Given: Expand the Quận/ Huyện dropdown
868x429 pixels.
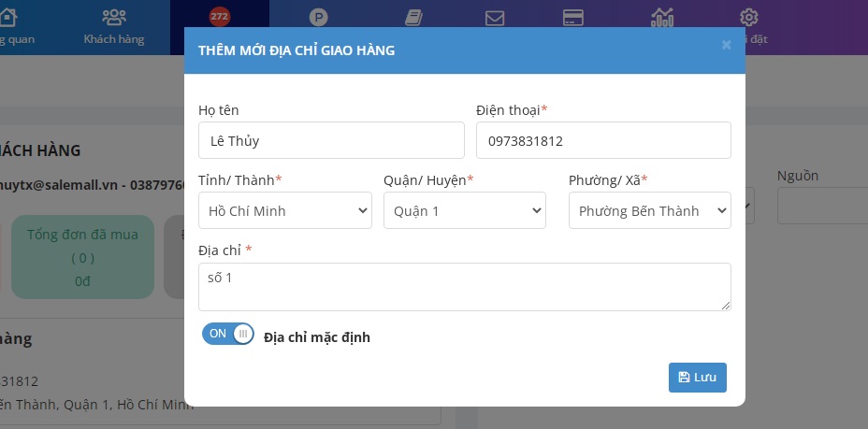Looking at the screenshot, I should click(x=464, y=210).
